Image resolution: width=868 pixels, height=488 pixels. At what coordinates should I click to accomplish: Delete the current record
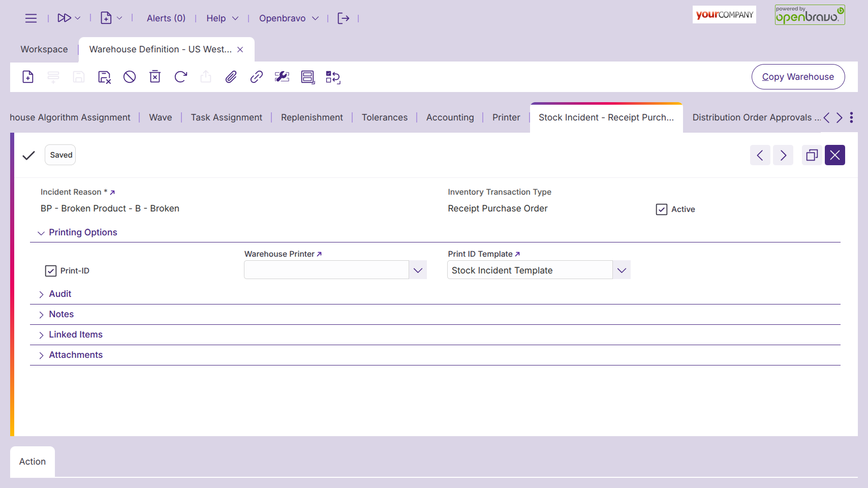click(155, 77)
